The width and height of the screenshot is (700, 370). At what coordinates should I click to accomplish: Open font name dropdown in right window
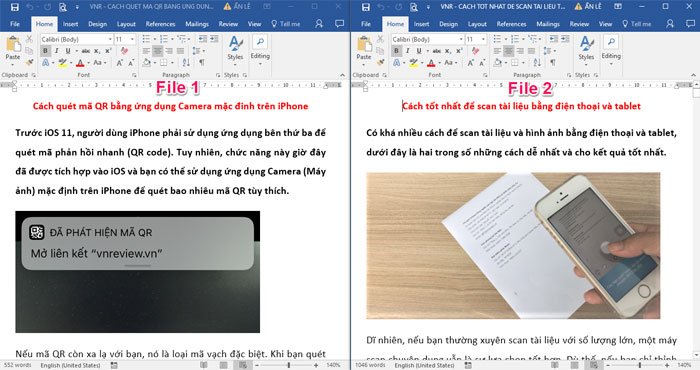click(461, 39)
